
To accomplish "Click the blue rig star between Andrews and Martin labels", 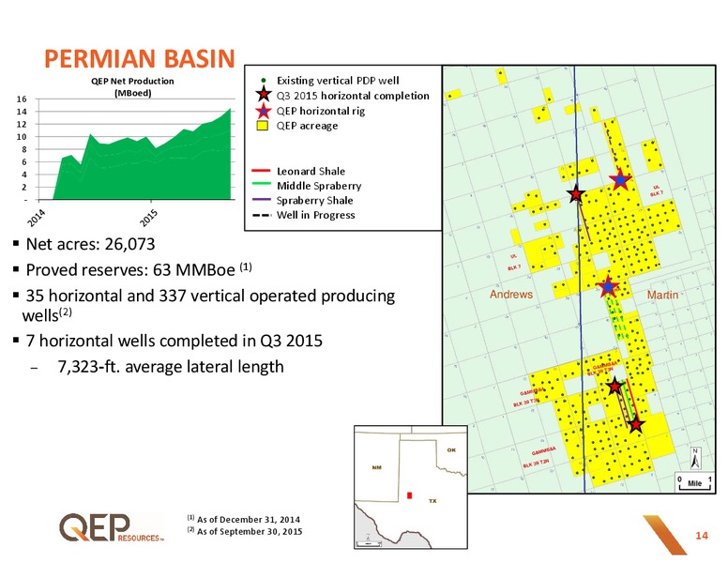I will tap(608, 287).
